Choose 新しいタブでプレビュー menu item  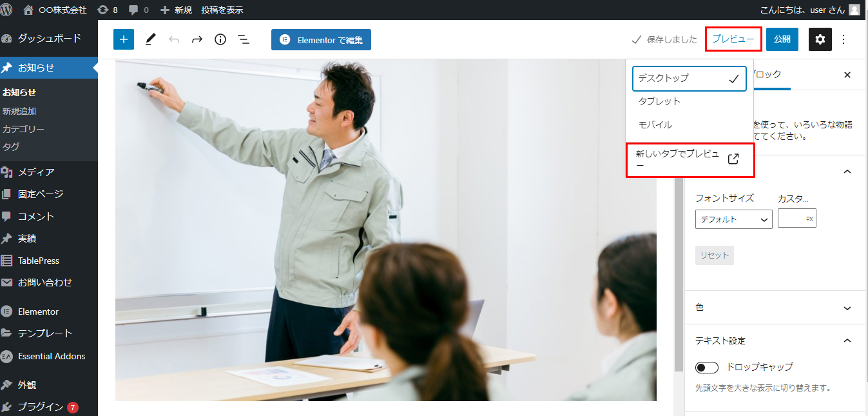(690, 159)
